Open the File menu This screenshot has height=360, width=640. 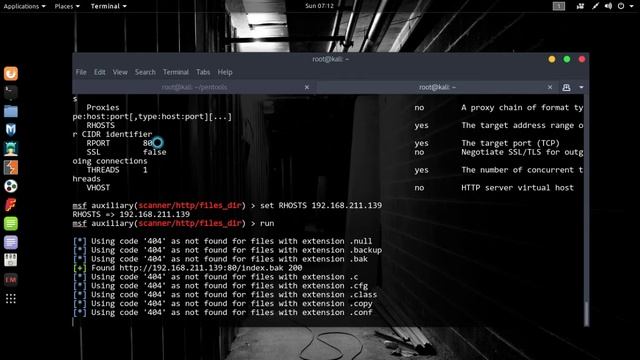tap(81, 72)
